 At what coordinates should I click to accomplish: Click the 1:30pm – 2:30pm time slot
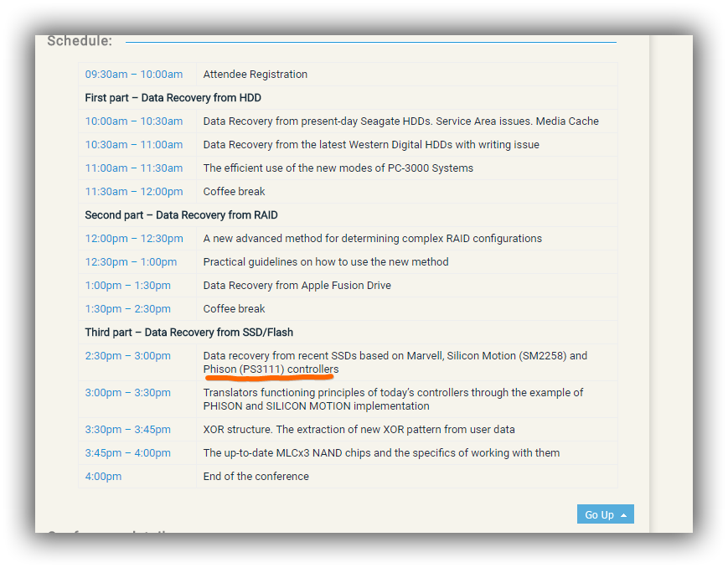127,309
